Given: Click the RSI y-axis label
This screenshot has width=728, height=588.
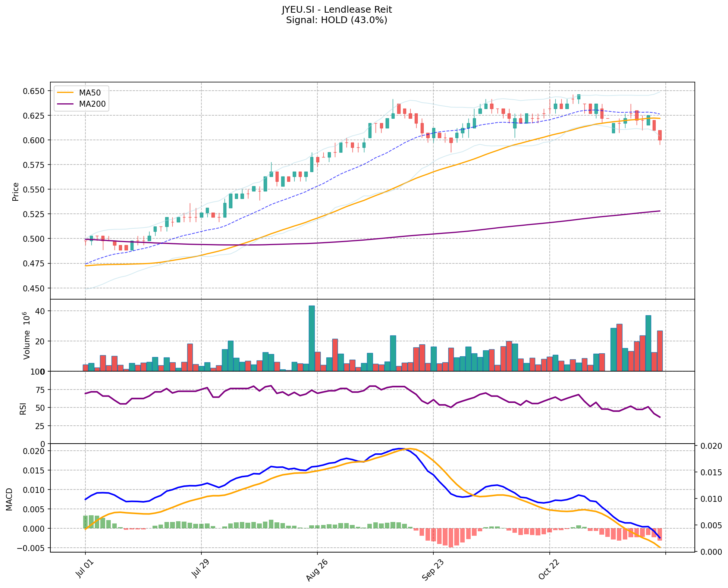Looking at the screenshot, I should click(23, 408).
